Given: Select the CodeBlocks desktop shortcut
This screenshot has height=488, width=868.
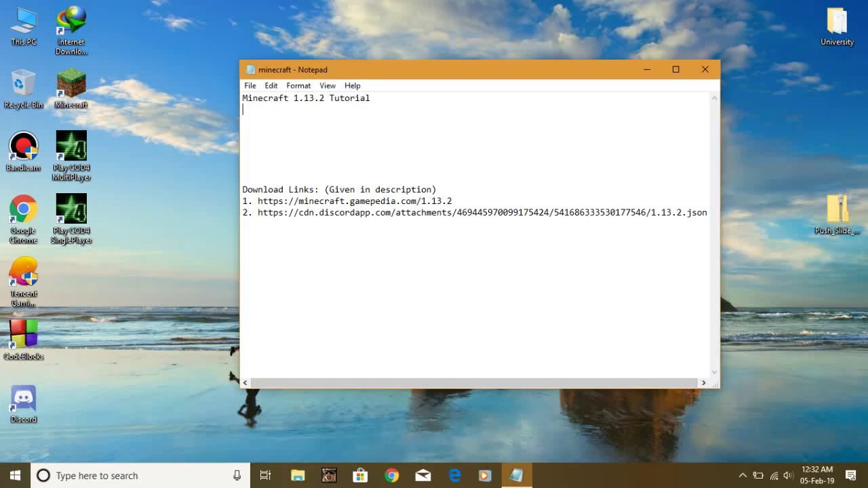Looking at the screenshot, I should [x=24, y=340].
